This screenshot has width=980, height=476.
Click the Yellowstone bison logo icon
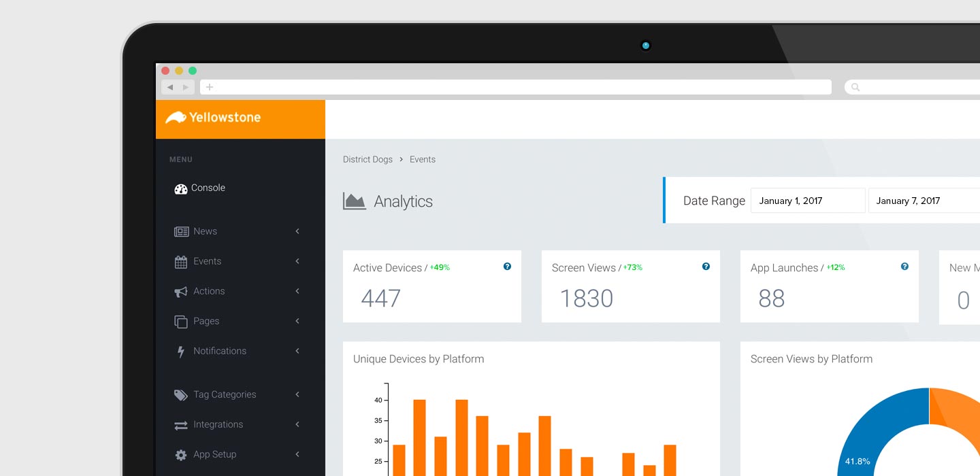click(176, 118)
